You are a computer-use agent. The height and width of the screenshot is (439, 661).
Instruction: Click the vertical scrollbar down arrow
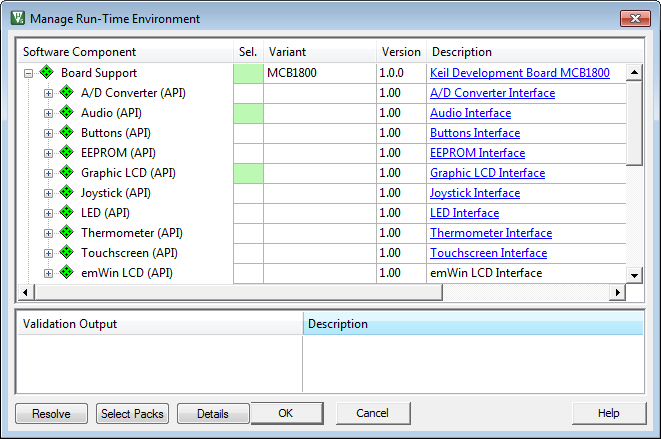point(633,275)
